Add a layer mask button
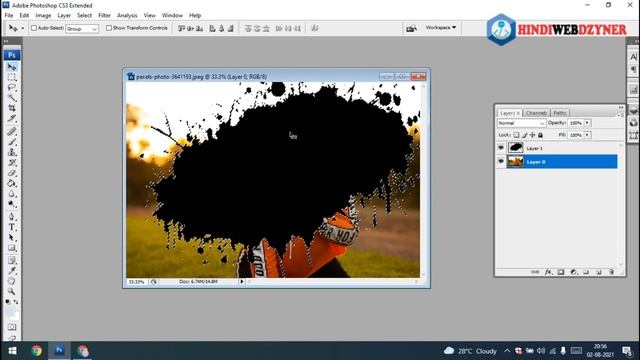 click(x=561, y=272)
